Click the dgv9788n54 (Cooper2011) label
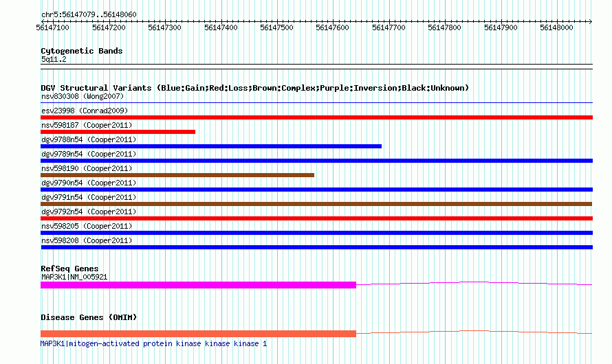This screenshot has height=364, width=612. [x=89, y=139]
